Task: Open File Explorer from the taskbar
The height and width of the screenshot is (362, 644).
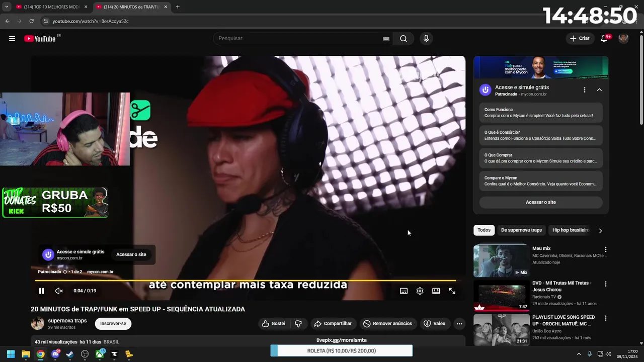Action: tap(26, 354)
